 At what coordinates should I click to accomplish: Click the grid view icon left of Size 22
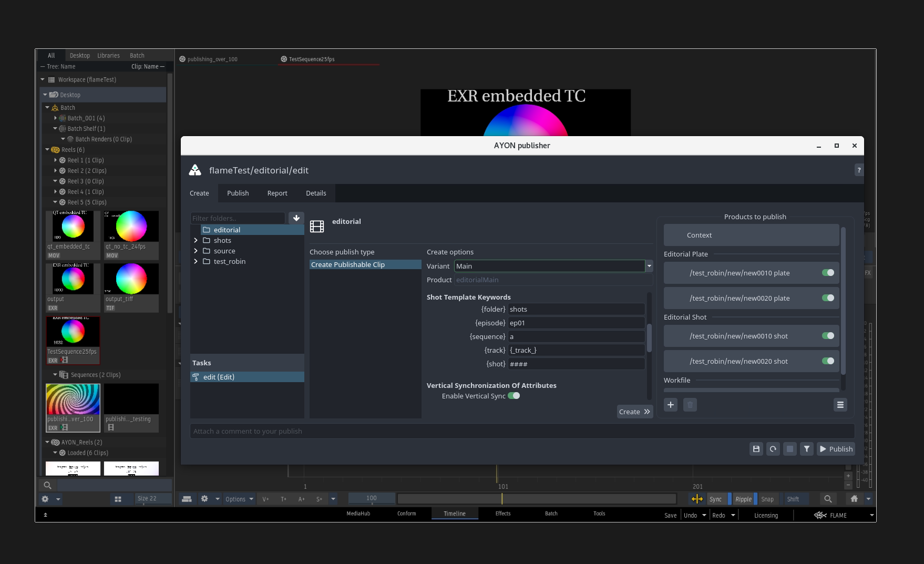tap(118, 499)
